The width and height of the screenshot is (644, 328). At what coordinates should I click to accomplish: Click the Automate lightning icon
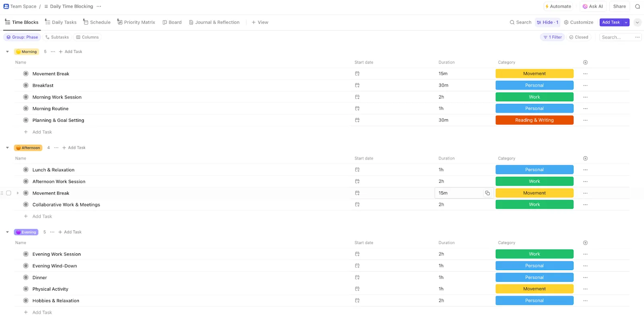tap(547, 6)
